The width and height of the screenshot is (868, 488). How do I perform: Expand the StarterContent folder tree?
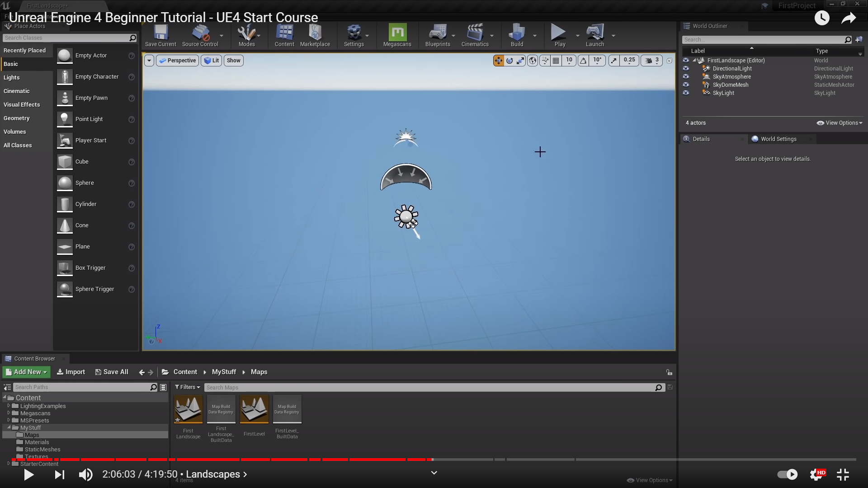[9, 464]
